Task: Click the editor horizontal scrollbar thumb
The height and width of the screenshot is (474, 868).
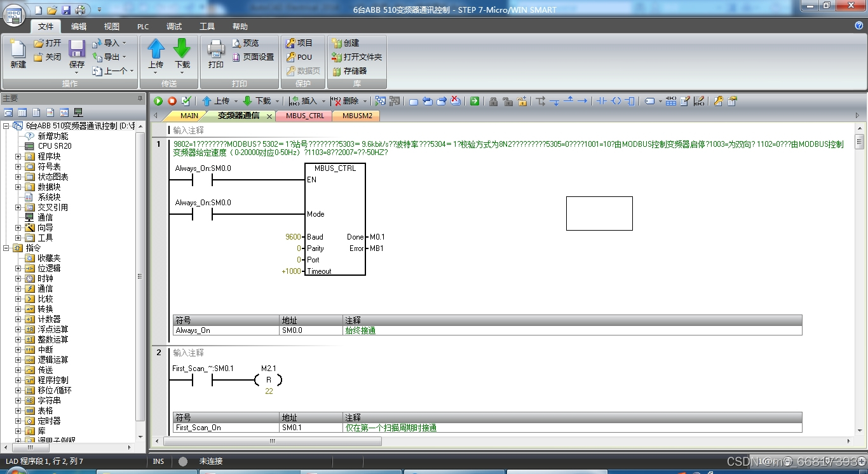Action: pyautogui.click(x=272, y=441)
